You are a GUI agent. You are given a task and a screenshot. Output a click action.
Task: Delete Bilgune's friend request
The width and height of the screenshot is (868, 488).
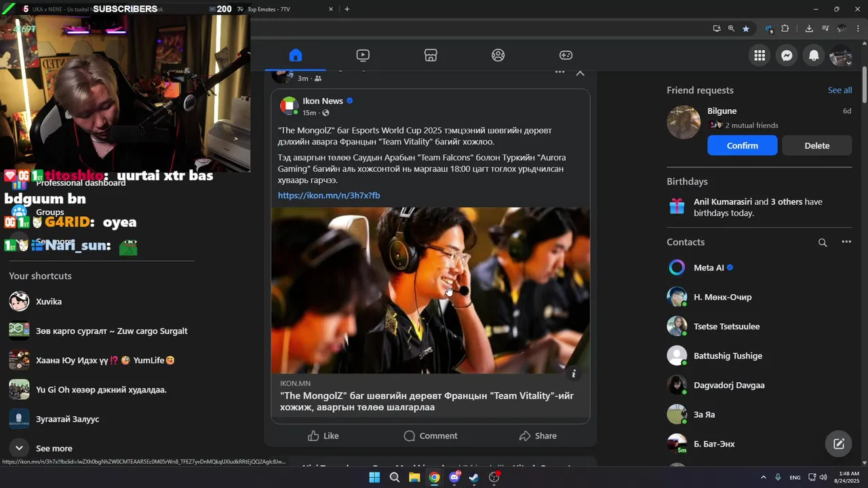817,146
